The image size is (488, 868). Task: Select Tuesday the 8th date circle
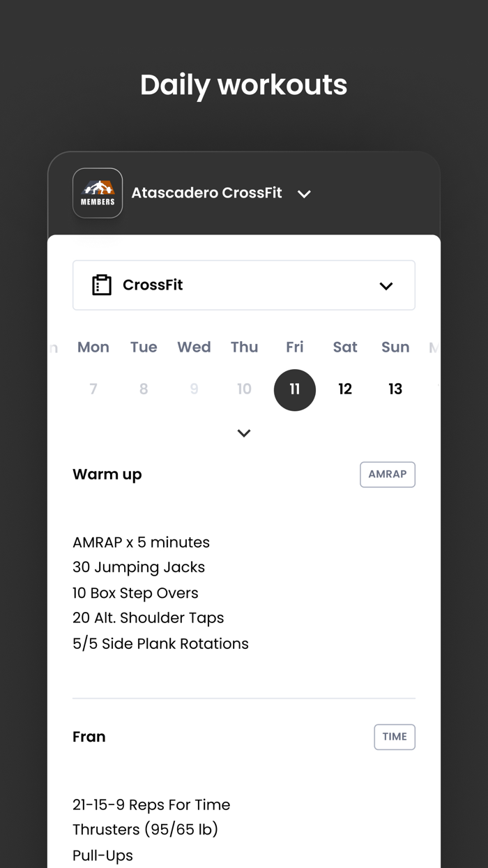144,389
